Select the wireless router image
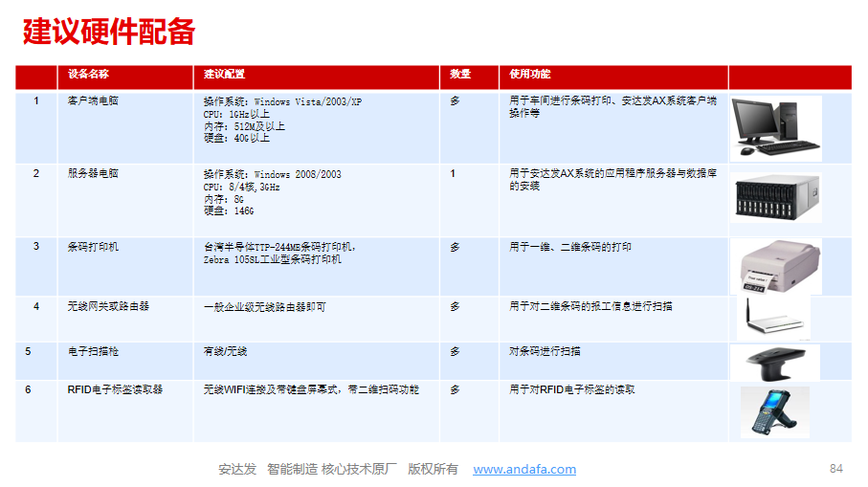 773,318
